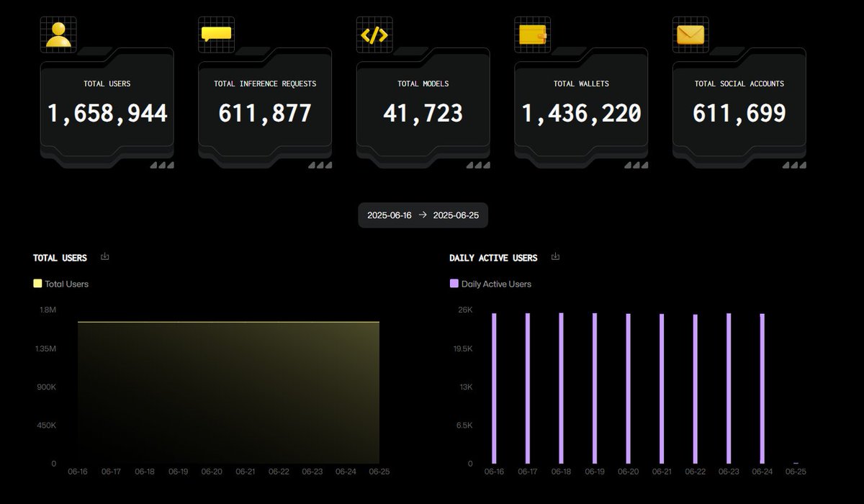Click the 450K axis label

click(x=46, y=425)
